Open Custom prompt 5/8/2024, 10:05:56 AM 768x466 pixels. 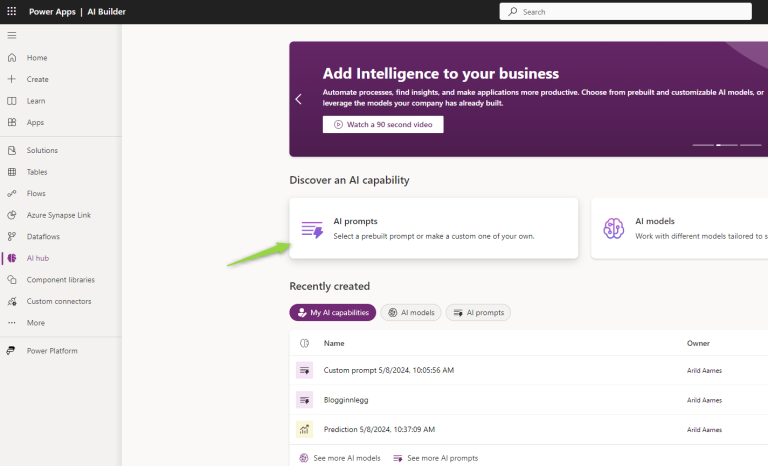(388, 370)
